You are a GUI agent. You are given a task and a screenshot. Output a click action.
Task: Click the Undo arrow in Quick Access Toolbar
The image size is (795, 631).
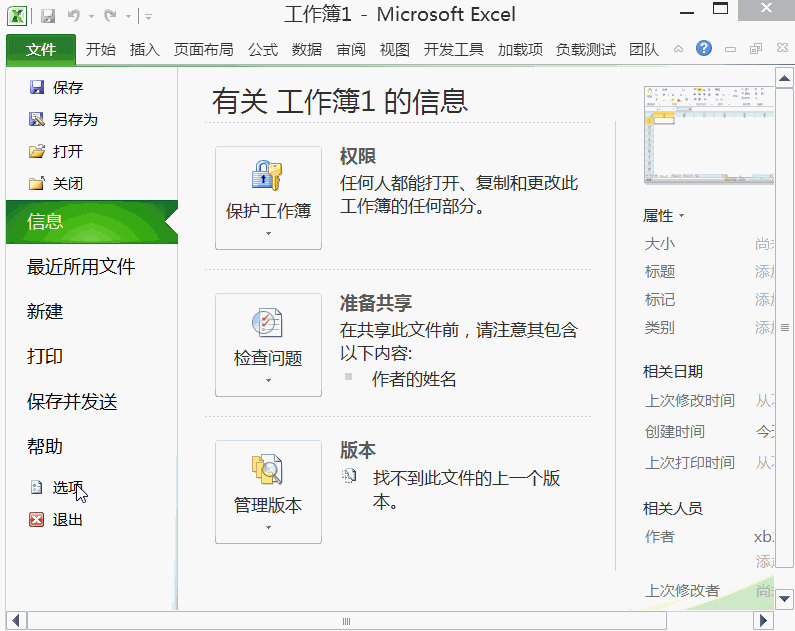coord(74,16)
